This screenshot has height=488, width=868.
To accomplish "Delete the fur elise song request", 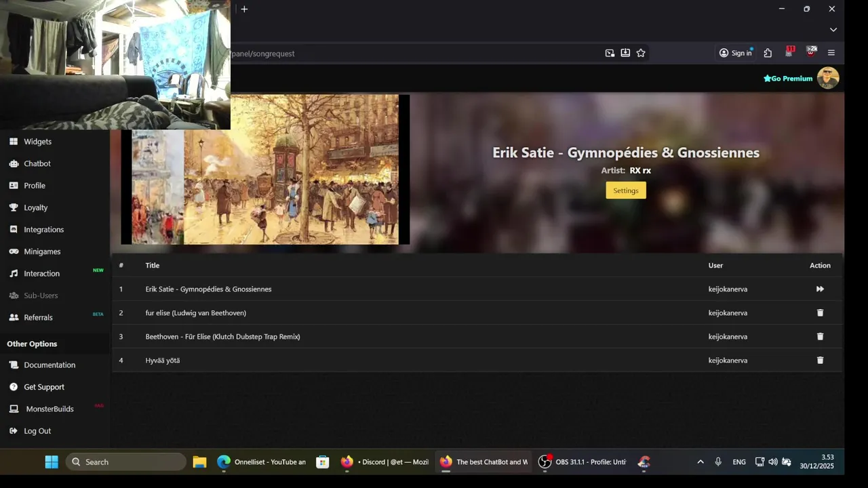I will click(x=820, y=312).
